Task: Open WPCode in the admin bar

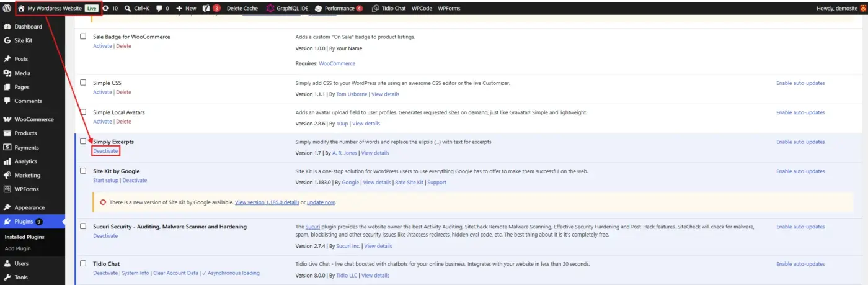Action: [x=422, y=9]
